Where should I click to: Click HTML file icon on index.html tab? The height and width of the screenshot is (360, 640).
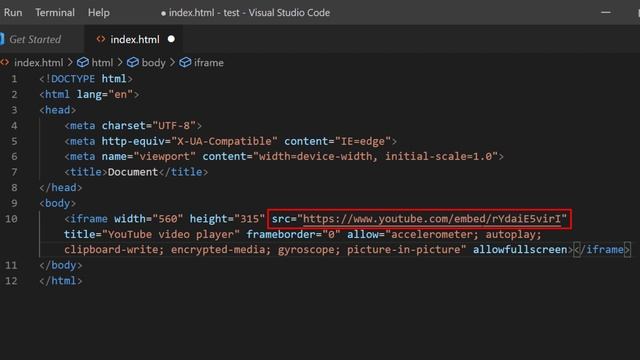pos(100,39)
